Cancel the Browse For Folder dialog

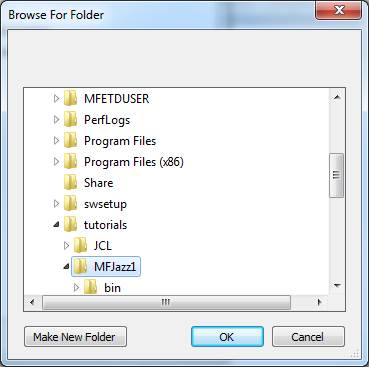(308, 337)
